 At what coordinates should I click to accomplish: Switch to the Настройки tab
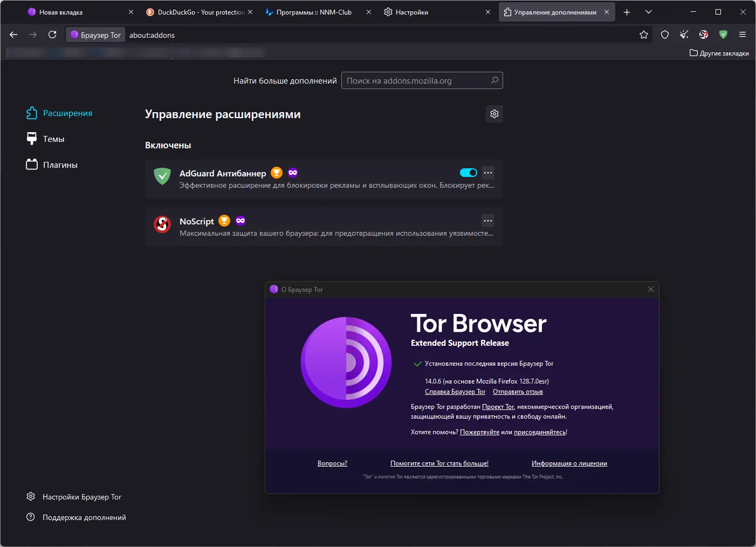[437, 12]
